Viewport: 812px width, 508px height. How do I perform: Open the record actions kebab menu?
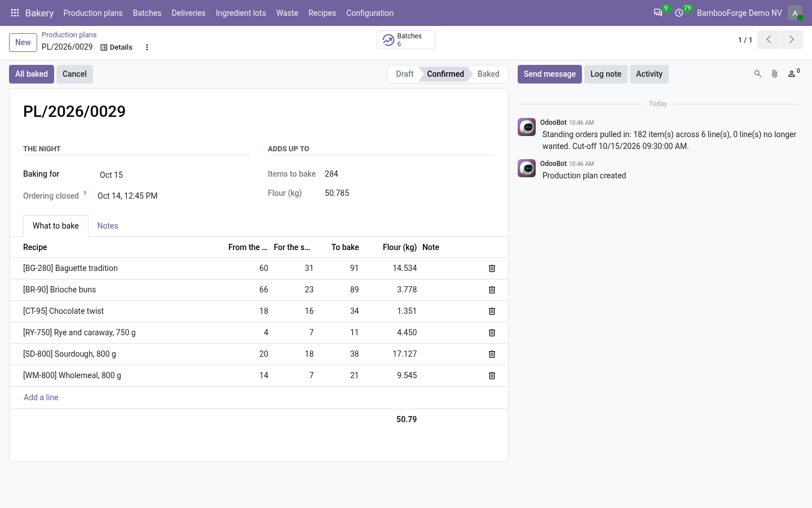[147, 47]
